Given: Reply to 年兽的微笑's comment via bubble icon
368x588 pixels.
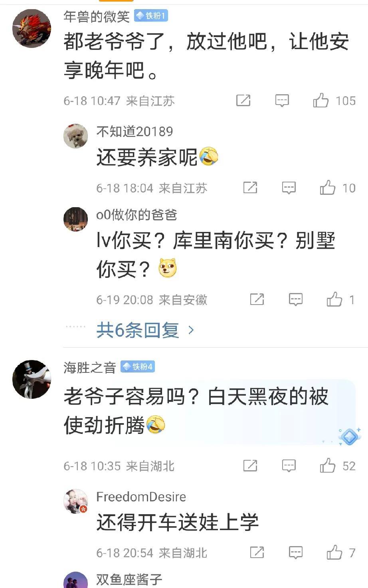Looking at the screenshot, I should [282, 101].
